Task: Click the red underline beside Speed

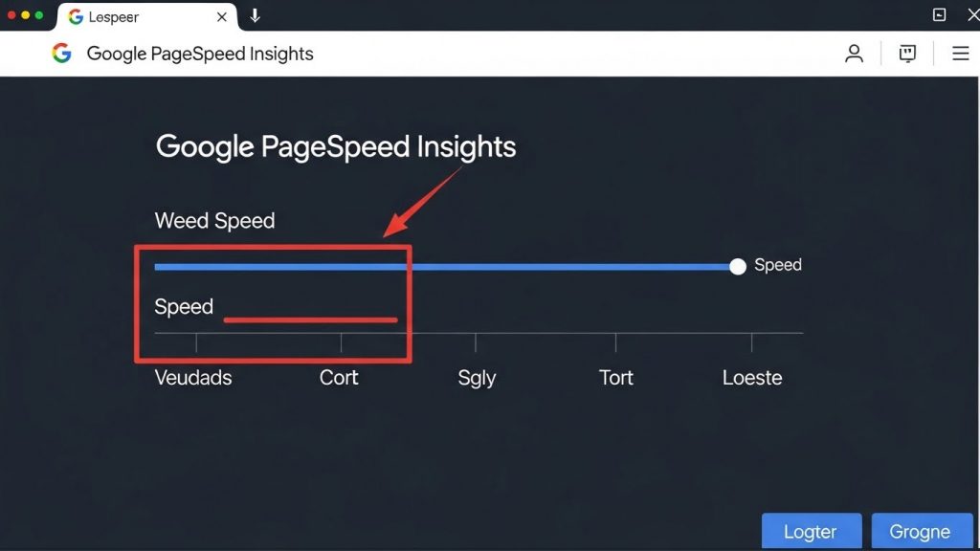Action: click(x=311, y=320)
